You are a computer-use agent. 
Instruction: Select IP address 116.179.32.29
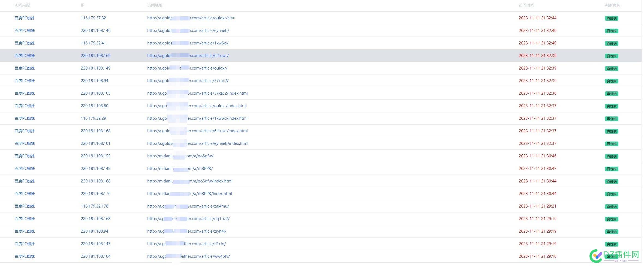pos(94,118)
